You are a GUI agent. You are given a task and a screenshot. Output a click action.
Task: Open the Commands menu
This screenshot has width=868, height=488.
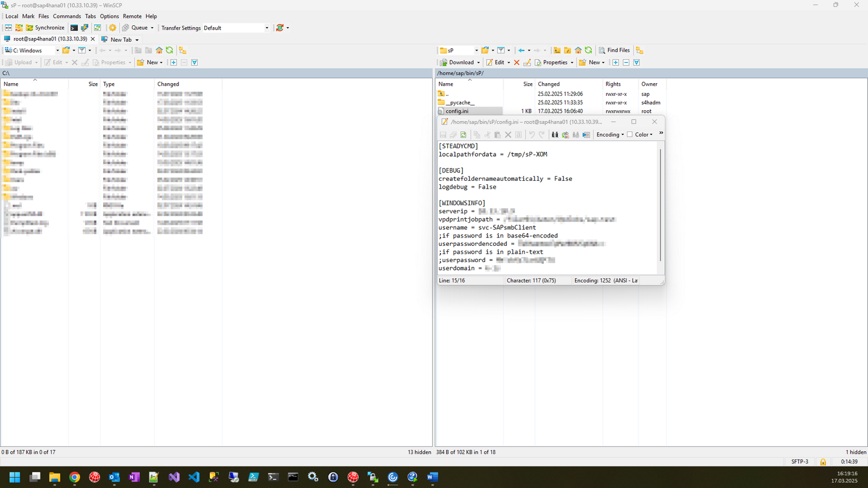[x=66, y=16]
